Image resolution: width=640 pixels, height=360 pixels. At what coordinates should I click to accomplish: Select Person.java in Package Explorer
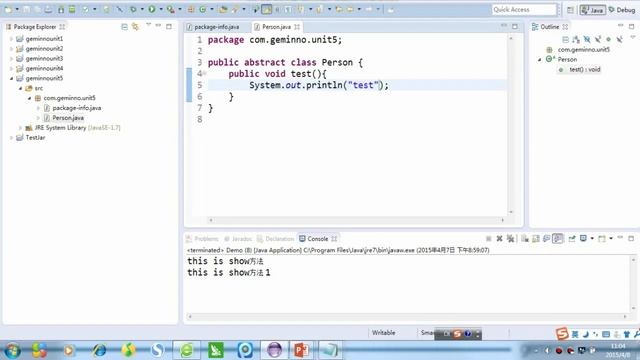point(68,118)
